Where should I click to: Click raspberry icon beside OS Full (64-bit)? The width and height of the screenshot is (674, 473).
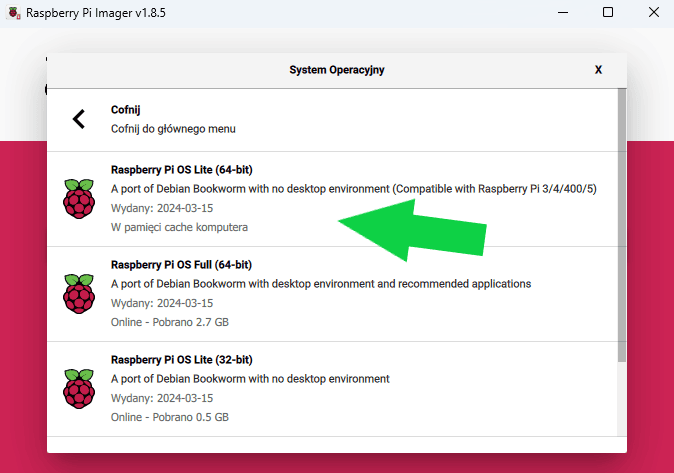click(79, 294)
